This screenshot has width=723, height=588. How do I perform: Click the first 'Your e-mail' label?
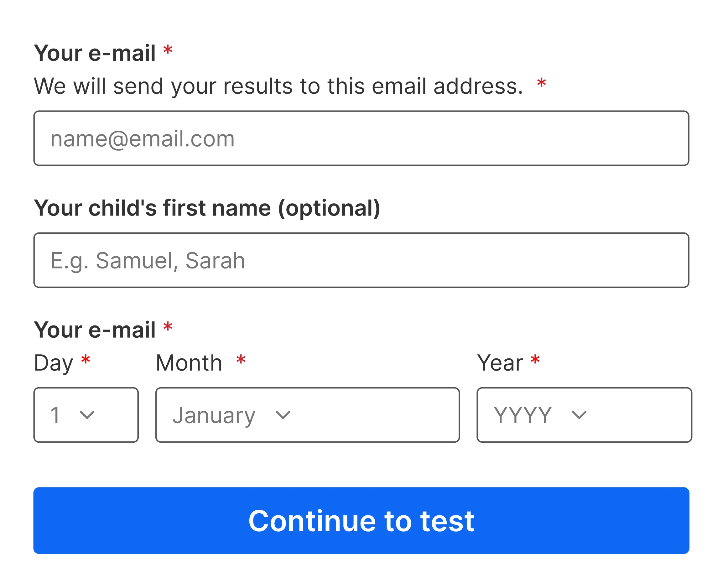click(x=95, y=54)
